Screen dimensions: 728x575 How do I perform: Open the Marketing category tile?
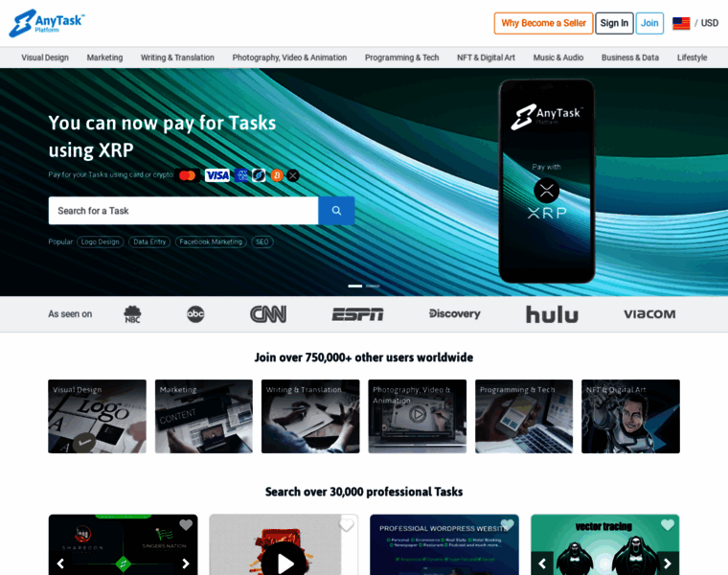(204, 416)
